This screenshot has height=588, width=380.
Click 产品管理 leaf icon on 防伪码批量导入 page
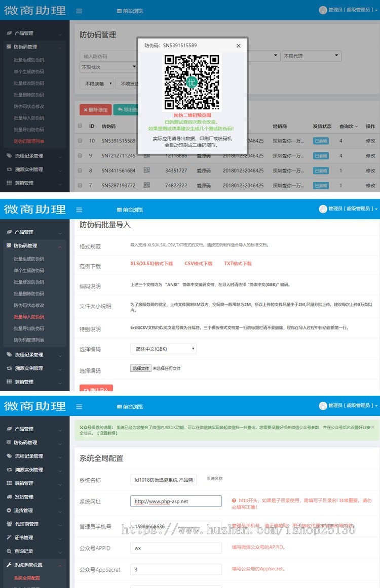tap(9, 232)
